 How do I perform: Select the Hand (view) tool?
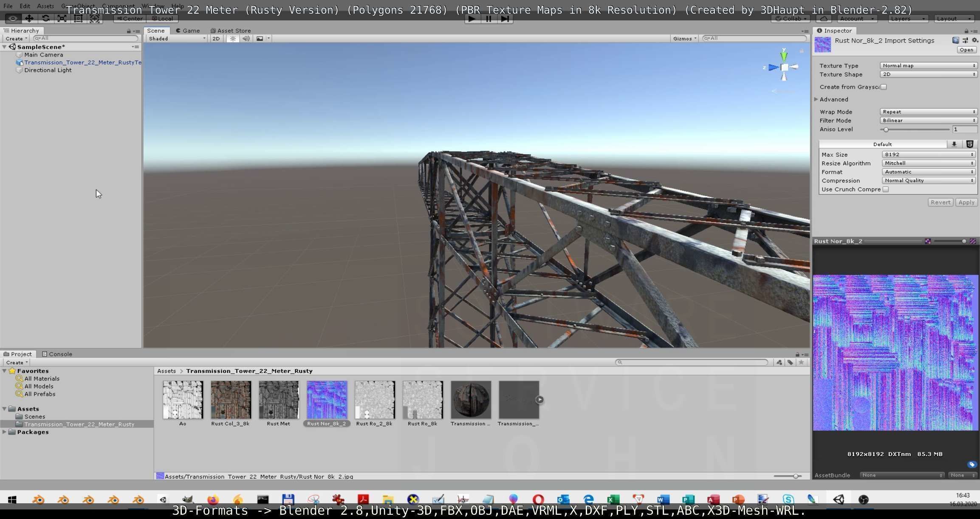13,19
